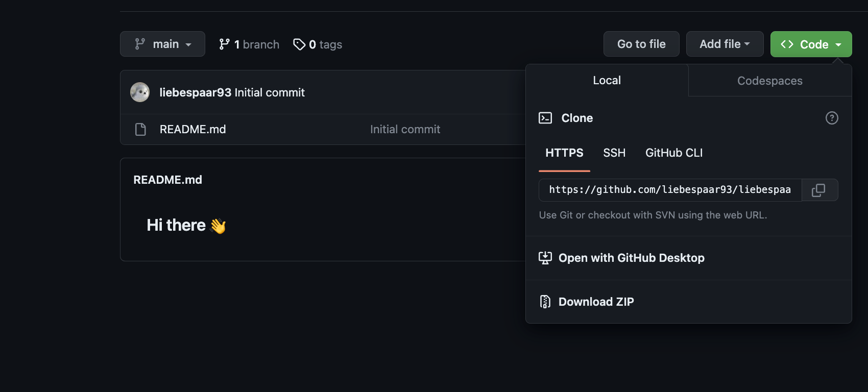Image resolution: width=868 pixels, height=392 pixels.
Task: Click the Go to file button
Action: point(641,44)
